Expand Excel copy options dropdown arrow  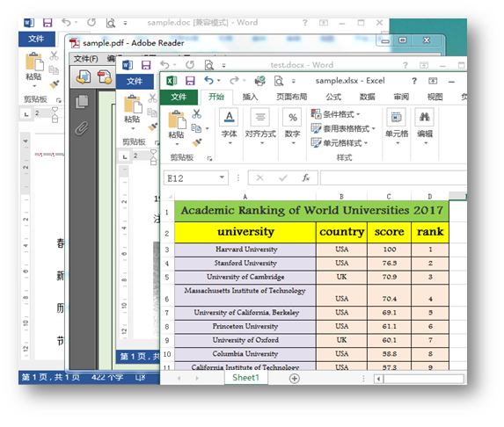[208, 128]
